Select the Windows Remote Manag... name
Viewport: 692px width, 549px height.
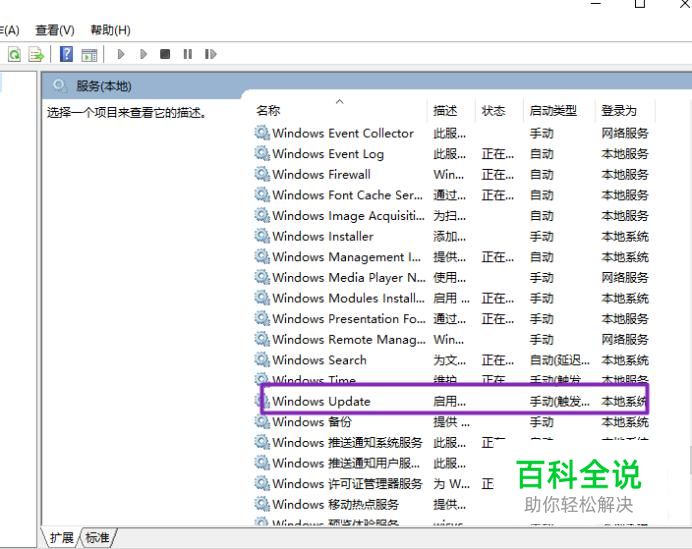pyautogui.click(x=349, y=339)
